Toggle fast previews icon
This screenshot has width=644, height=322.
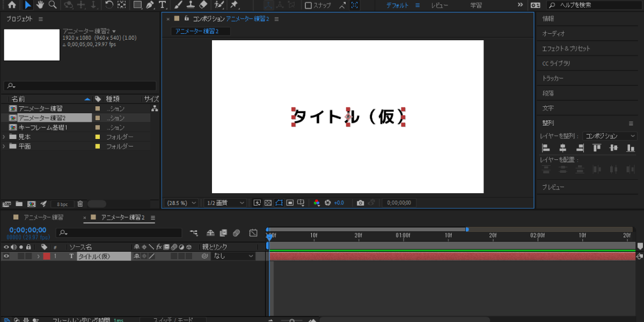(257, 203)
